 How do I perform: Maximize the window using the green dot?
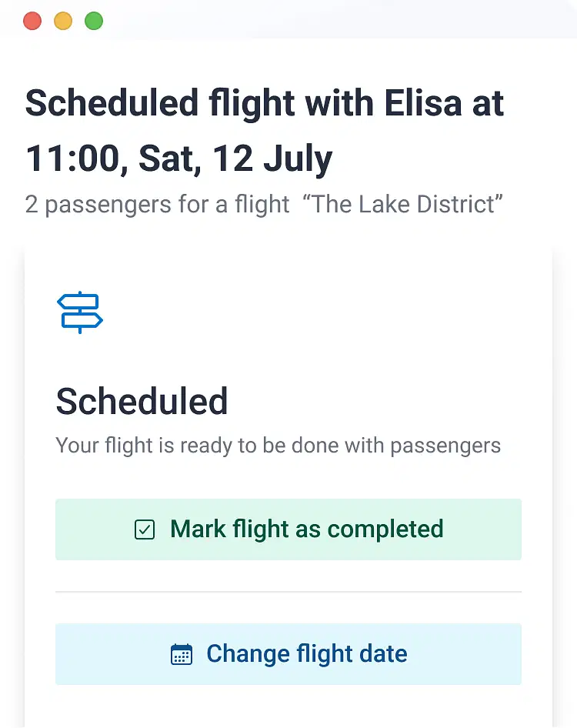[94, 21]
